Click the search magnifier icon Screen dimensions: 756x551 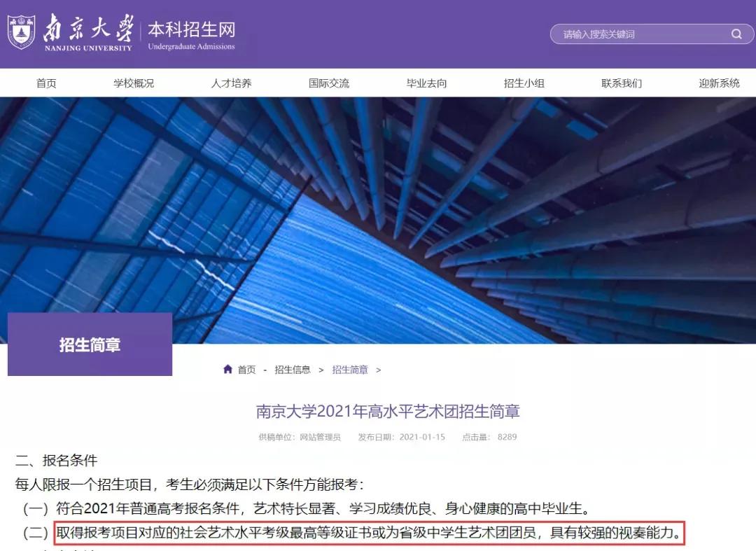[736, 34]
